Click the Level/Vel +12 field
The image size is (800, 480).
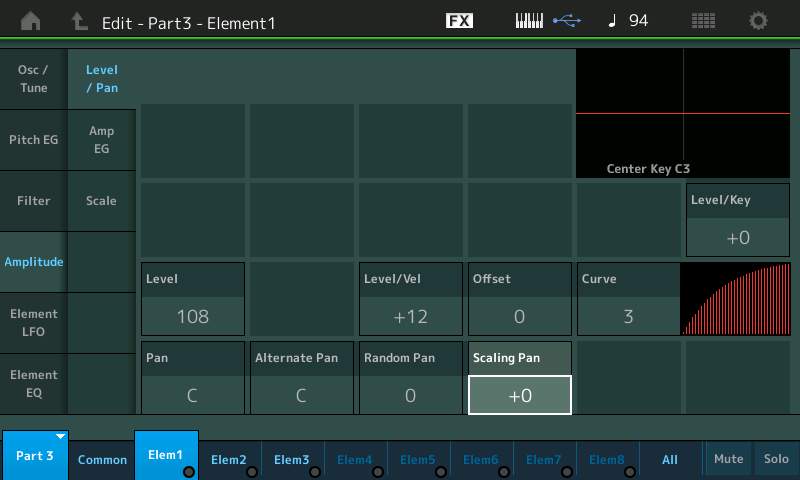(410, 317)
